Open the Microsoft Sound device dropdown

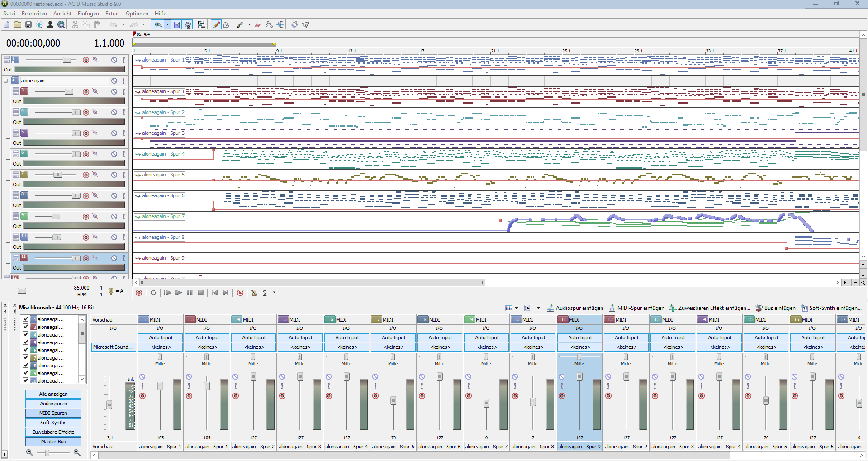pyautogui.click(x=113, y=347)
